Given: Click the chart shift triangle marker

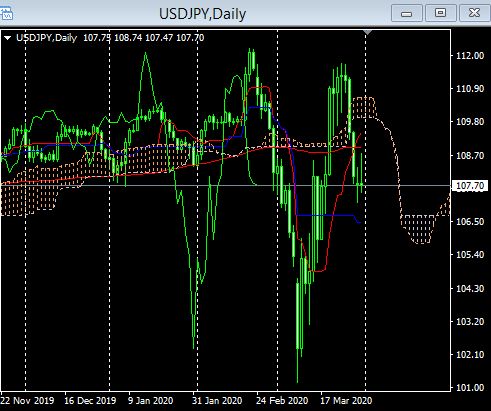Looking at the screenshot, I should point(367,32).
